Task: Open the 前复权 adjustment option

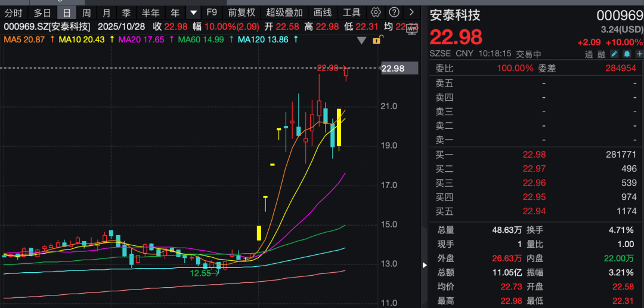Action: (x=241, y=13)
